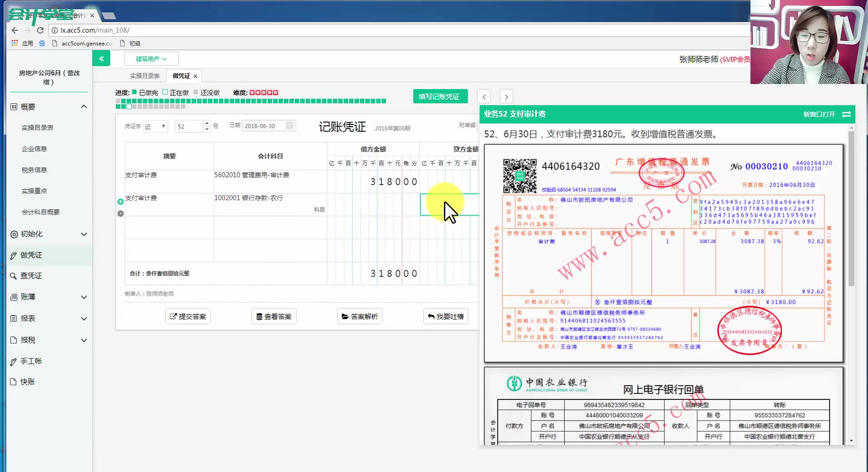The height and width of the screenshot is (472, 868).
Task: Click the green plus icon to add voucher row
Action: coord(120,201)
